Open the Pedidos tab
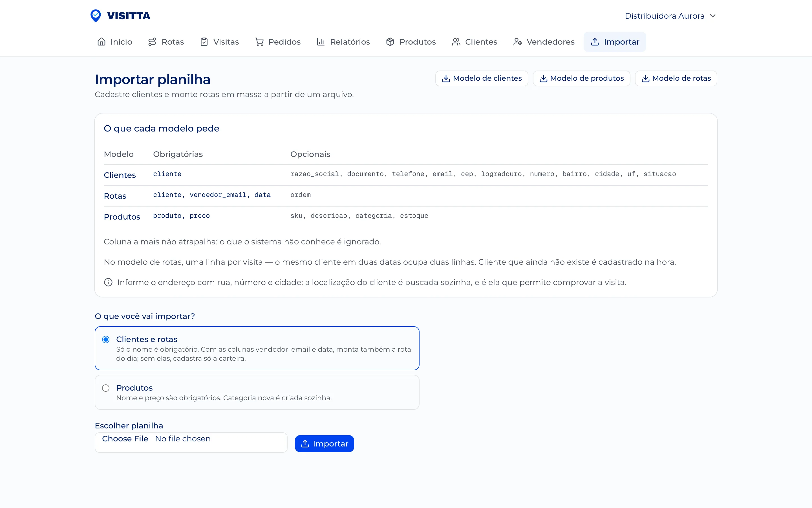The height and width of the screenshot is (508, 812). (278, 42)
